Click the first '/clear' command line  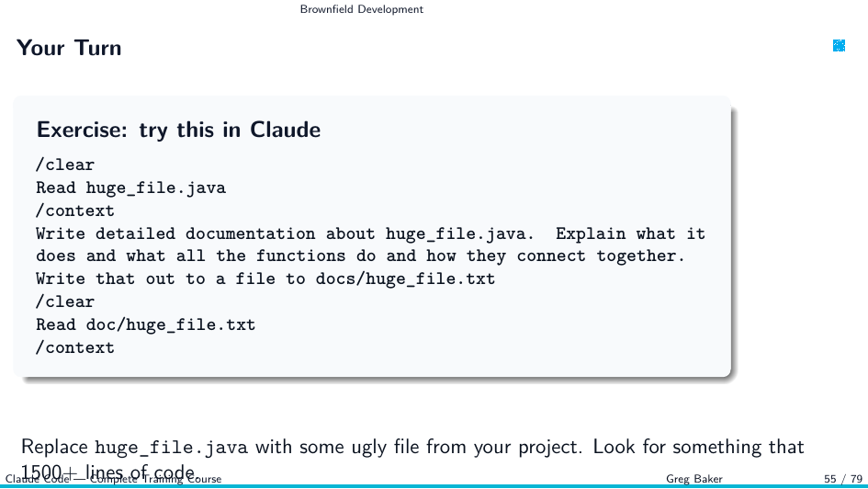point(65,165)
